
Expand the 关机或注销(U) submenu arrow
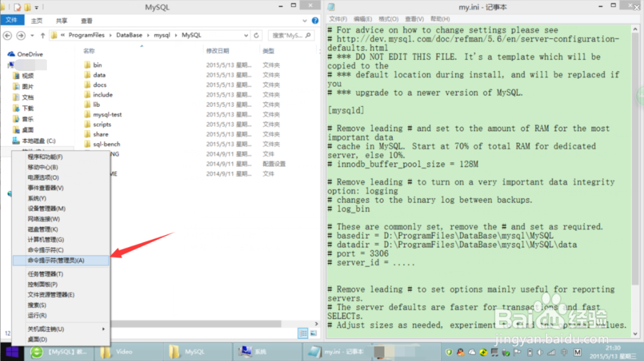(x=103, y=329)
